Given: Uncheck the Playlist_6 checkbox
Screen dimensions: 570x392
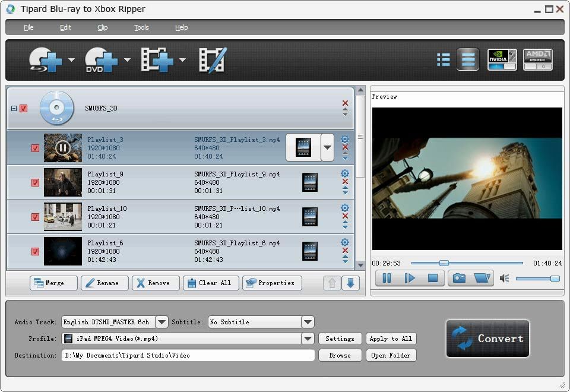Looking at the screenshot, I should pos(35,251).
